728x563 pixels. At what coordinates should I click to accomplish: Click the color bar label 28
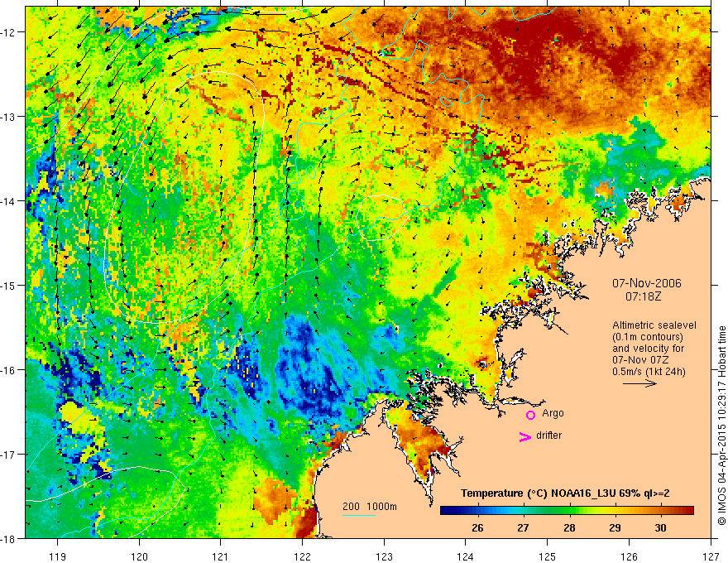pos(569,527)
